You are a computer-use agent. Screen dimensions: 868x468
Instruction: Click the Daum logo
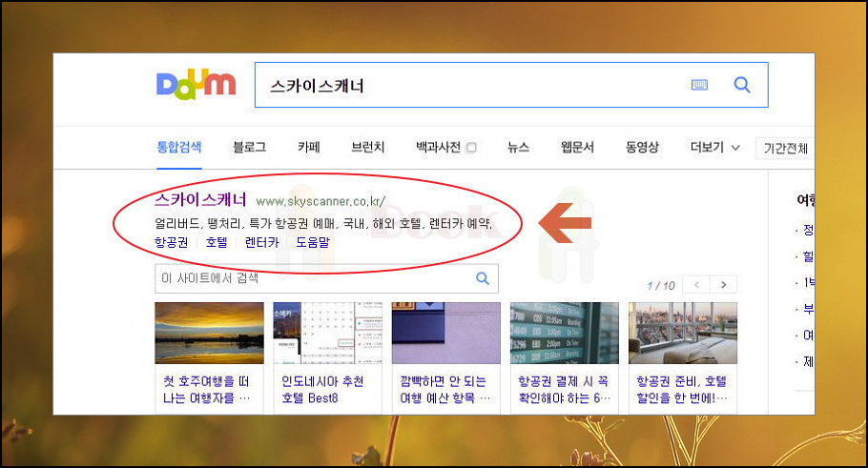point(196,85)
